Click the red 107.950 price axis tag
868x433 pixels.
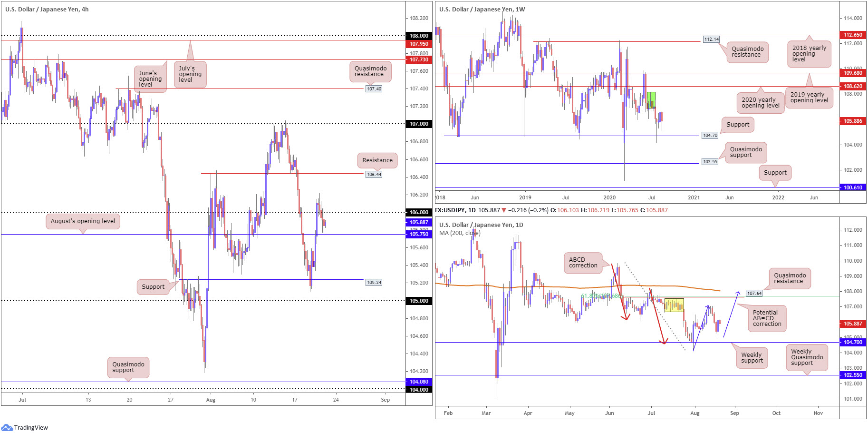pyautogui.click(x=418, y=44)
